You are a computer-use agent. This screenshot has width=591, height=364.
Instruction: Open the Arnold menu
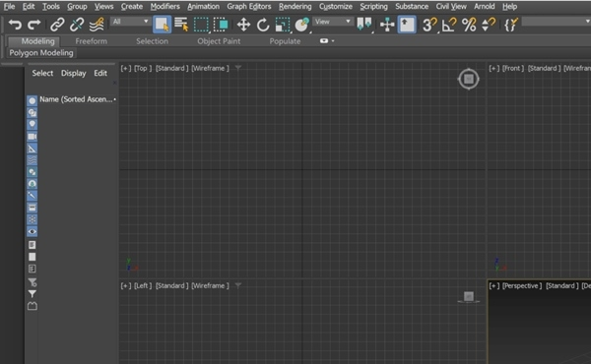[x=485, y=7]
